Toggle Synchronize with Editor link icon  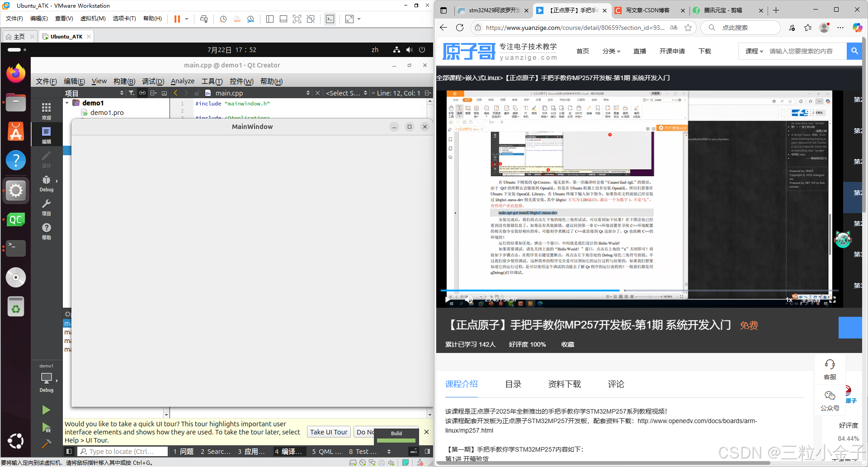[142, 93]
